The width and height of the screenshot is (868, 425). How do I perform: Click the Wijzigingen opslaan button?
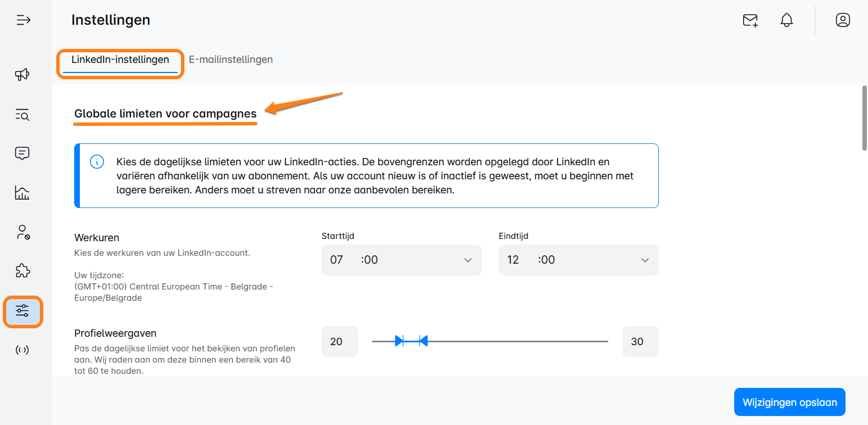point(789,402)
